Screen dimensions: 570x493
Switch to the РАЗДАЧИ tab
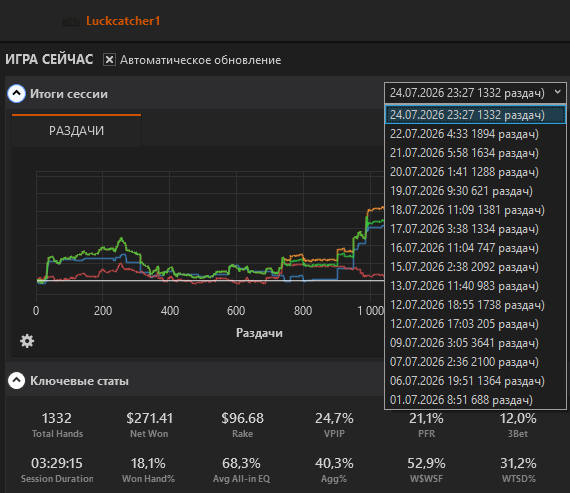76,131
